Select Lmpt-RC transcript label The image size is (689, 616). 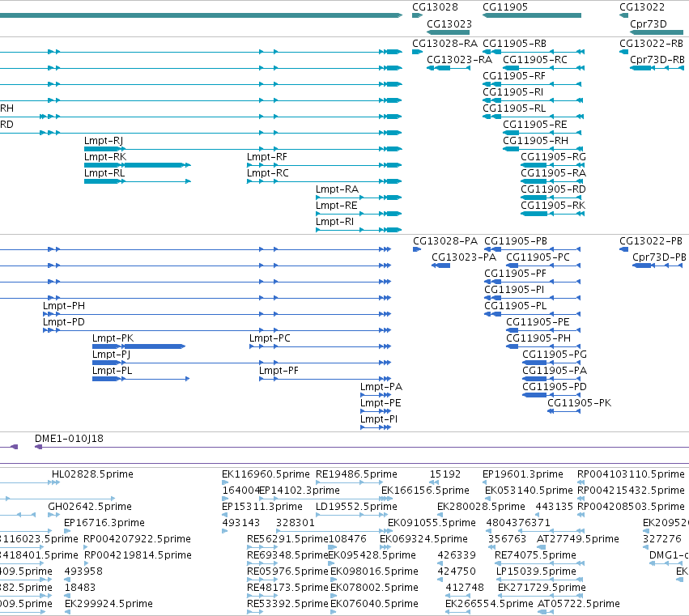click(268, 173)
